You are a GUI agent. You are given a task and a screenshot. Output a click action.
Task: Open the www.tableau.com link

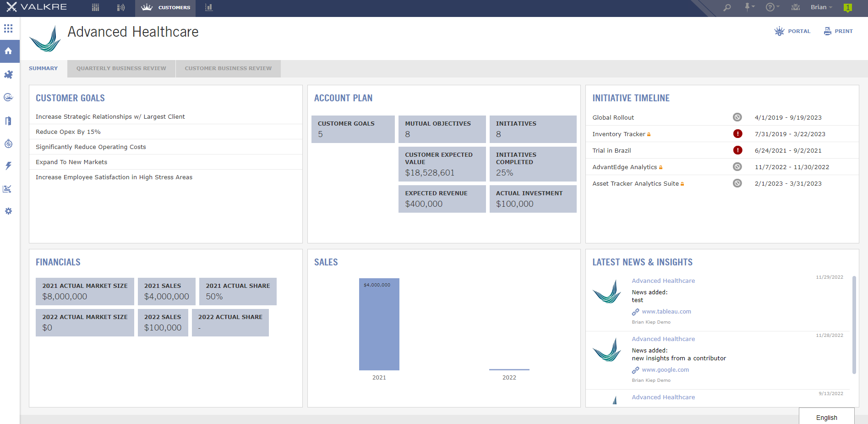click(x=666, y=312)
